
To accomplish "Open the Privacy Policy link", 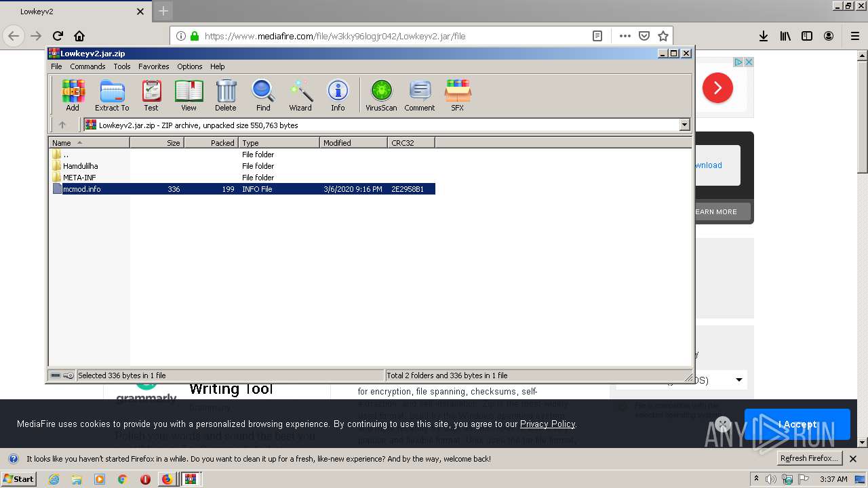I will pos(547,424).
